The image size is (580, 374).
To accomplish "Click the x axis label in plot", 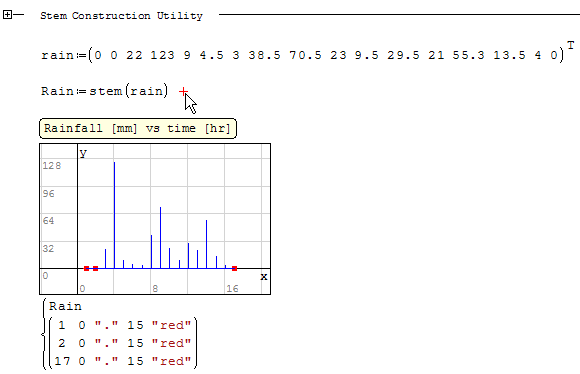I will (x=263, y=276).
